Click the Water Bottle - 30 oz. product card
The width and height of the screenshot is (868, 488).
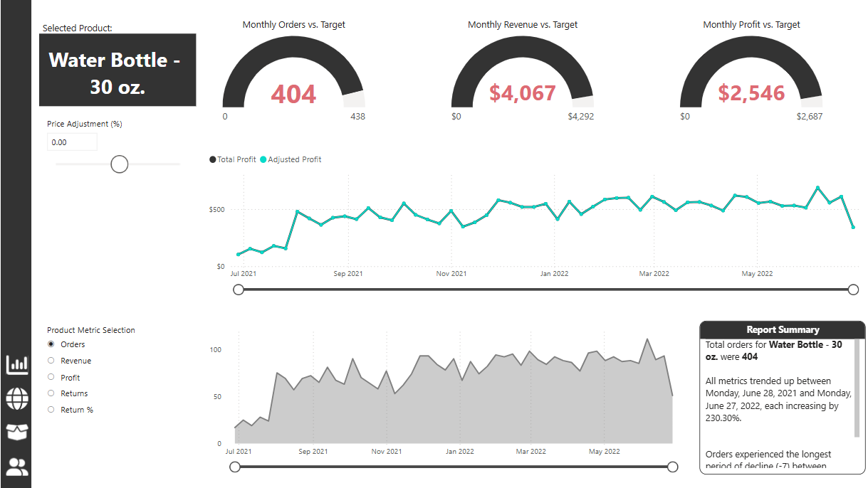pos(117,71)
